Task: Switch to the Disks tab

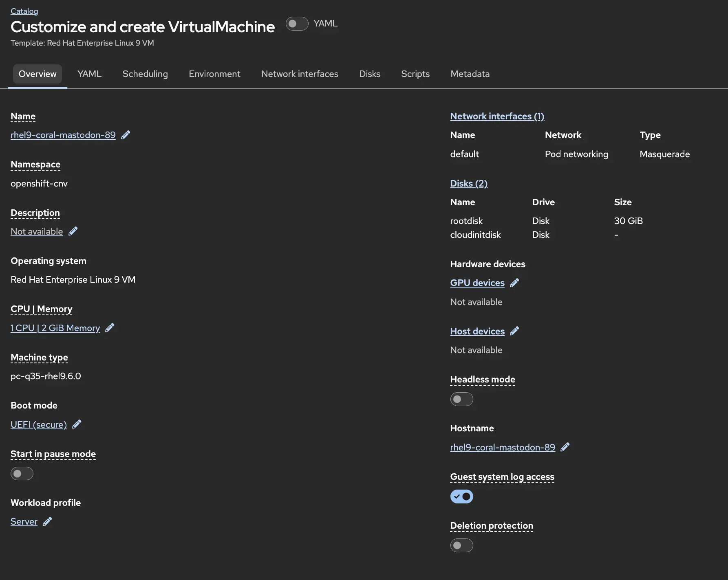Action: click(370, 74)
